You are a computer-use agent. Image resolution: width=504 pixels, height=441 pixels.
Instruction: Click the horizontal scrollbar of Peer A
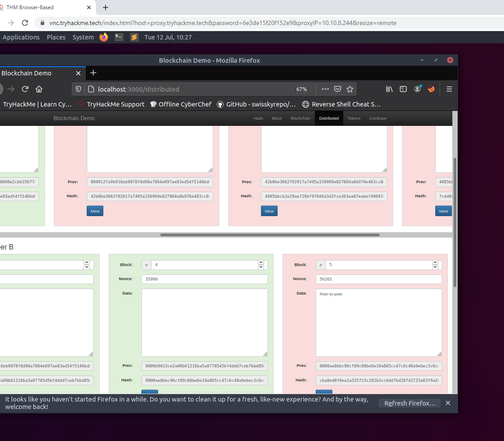pos(270,235)
